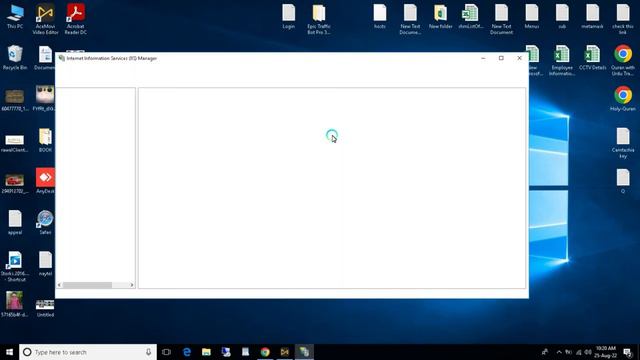Open the volume control in system tray

[x=588, y=352]
